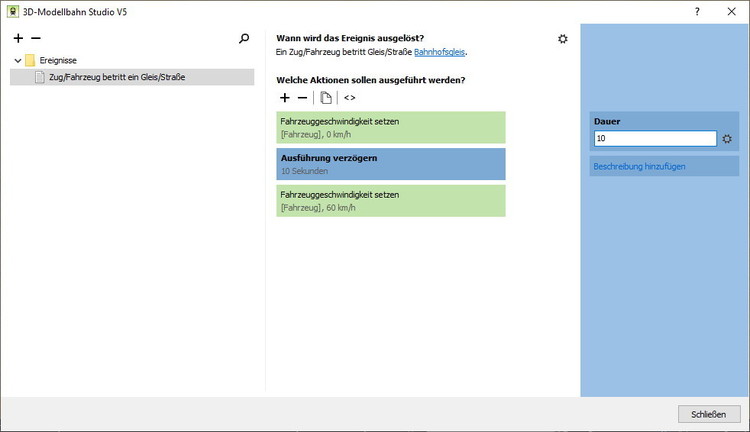Image resolution: width=750 pixels, height=432 pixels.
Task: Select the Ereignisse folder
Action: pos(57,60)
